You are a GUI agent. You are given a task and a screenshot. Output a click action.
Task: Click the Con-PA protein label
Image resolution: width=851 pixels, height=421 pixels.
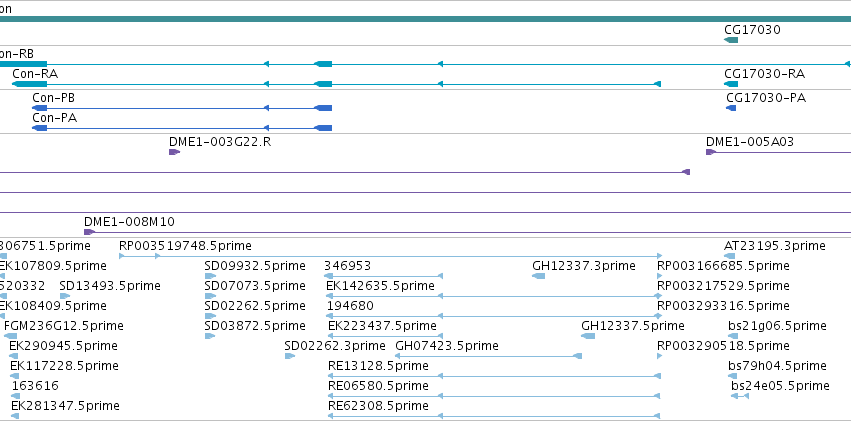pyautogui.click(x=54, y=117)
